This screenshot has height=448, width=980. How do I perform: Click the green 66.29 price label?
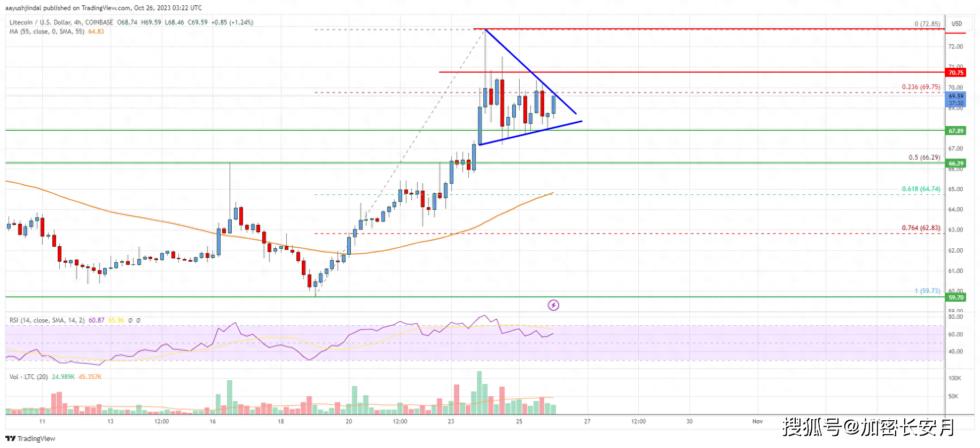[955, 163]
